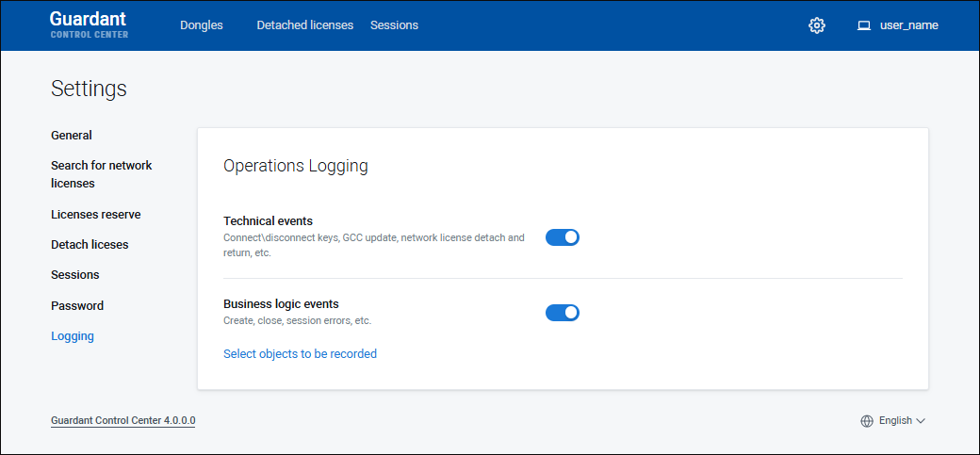Open the Sessions settings sidebar item
This screenshot has width=980, height=455.
pos(75,275)
